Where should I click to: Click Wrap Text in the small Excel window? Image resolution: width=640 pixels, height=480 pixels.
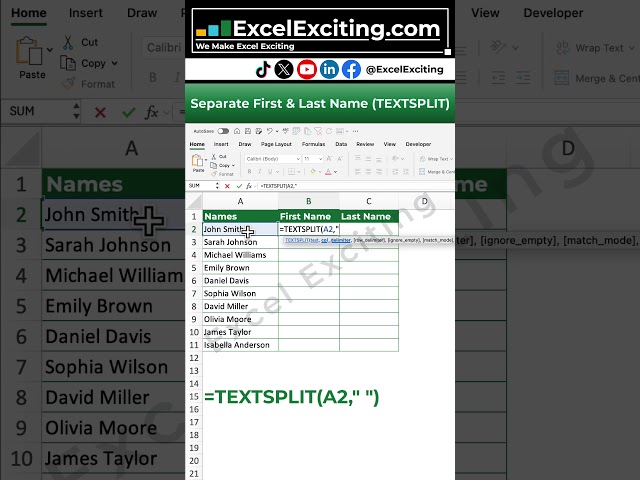(436, 159)
